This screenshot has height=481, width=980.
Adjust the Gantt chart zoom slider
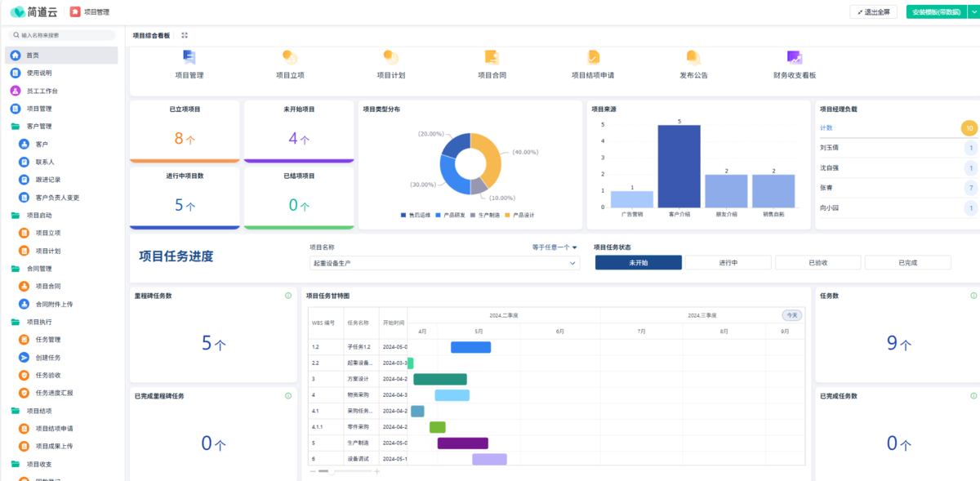331,471
